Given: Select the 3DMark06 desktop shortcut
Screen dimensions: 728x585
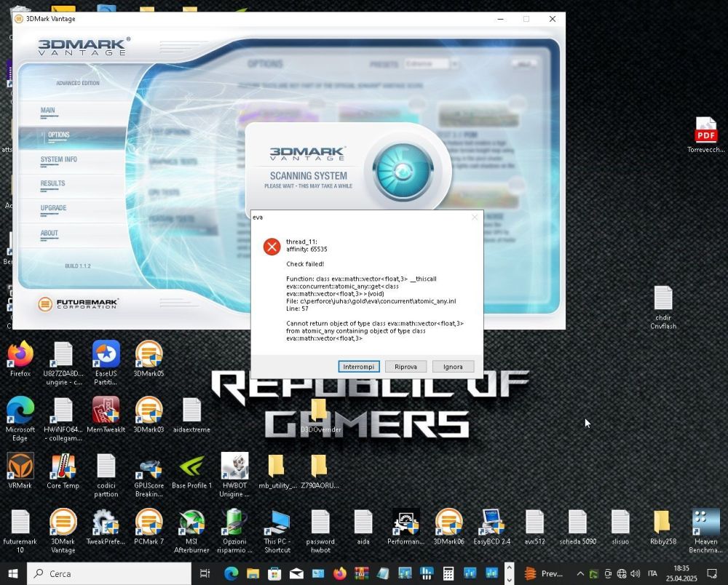Looking at the screenshot, I should tap(448, 527).
